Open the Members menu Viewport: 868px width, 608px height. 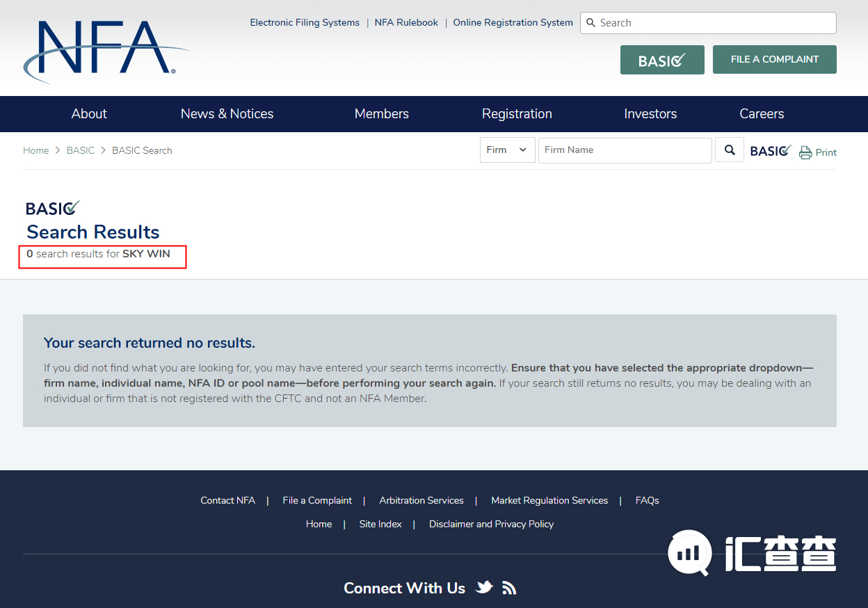382,113
